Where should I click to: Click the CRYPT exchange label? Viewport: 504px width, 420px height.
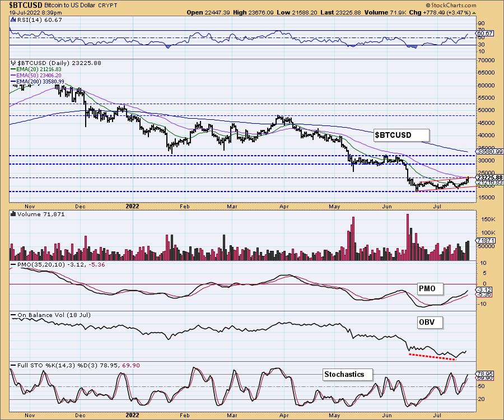[x=108, y=6]
